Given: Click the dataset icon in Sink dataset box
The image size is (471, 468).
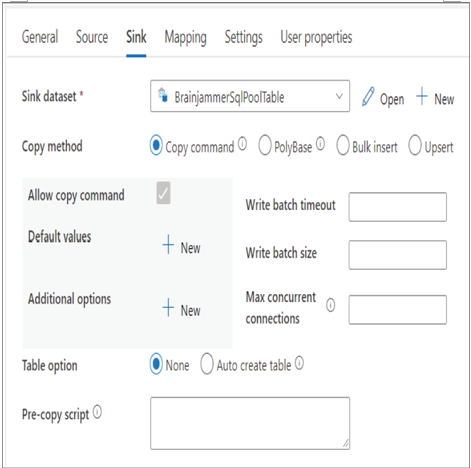Looking at the screenshot, I should point(163,95).
